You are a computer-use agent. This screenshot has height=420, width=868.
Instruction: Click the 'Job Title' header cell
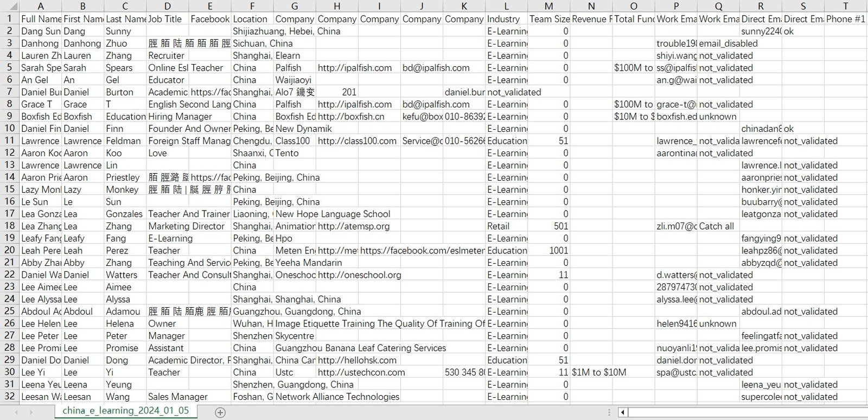(168, 19)
